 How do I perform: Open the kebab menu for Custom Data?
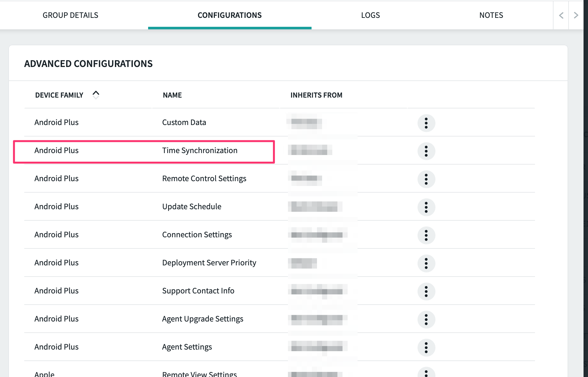tap(426, 123)
